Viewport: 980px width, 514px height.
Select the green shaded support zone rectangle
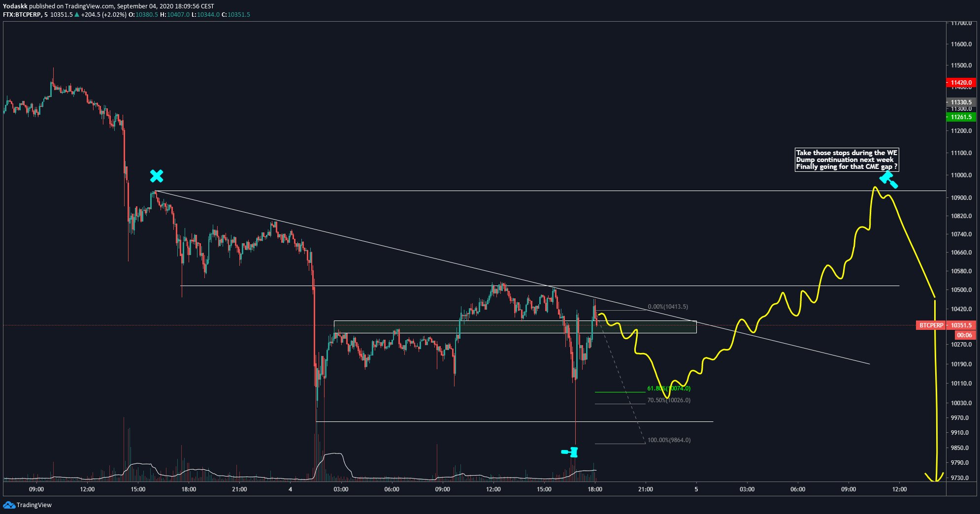click(x=515, y=327)
